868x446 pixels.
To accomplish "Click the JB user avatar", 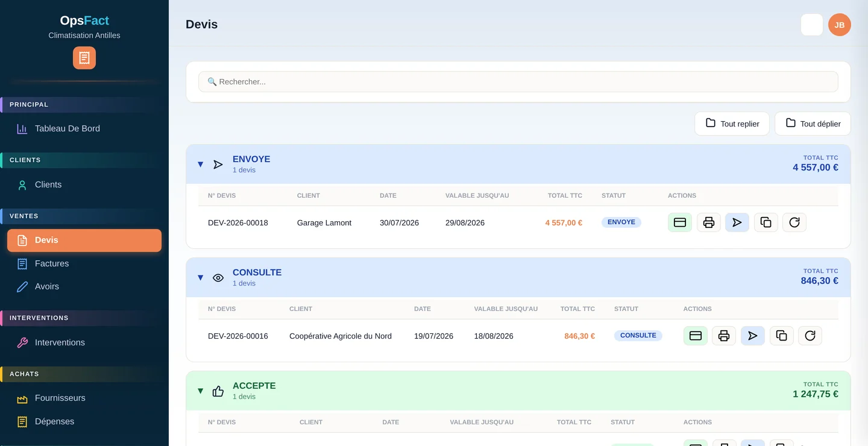I will (x=840, y=25).
